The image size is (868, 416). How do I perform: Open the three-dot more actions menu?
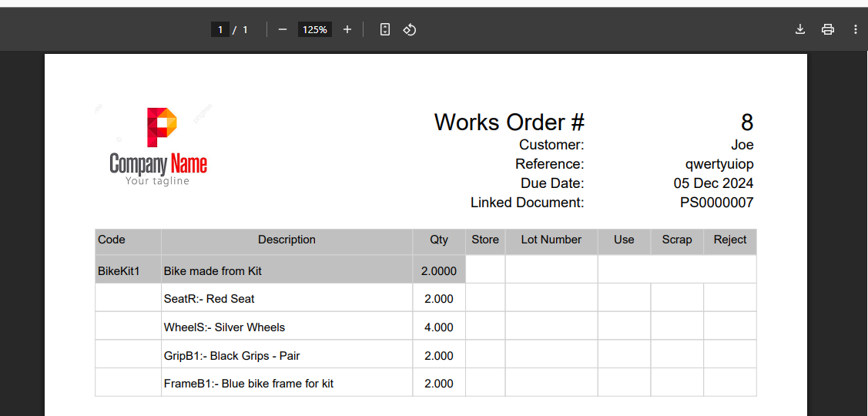[856, 29]
